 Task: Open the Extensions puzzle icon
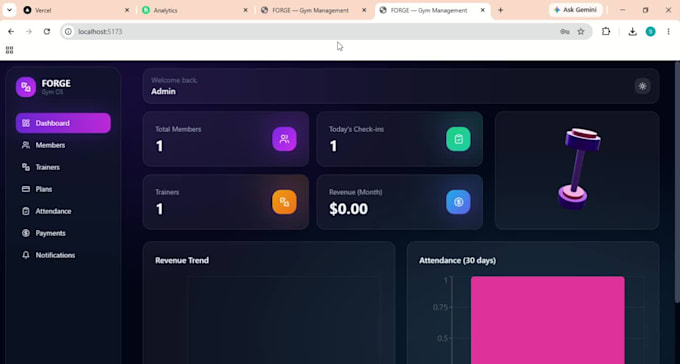coord(606,32)
